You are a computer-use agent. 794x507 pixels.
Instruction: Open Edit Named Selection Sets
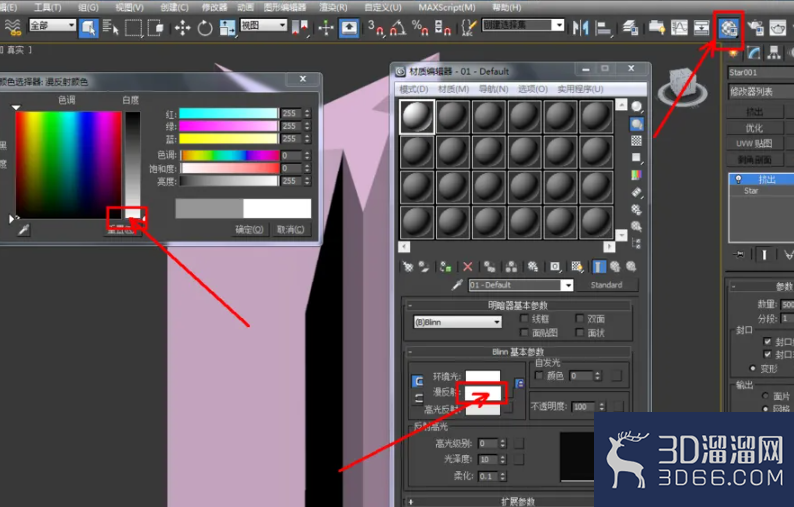(x=469, y=27)
